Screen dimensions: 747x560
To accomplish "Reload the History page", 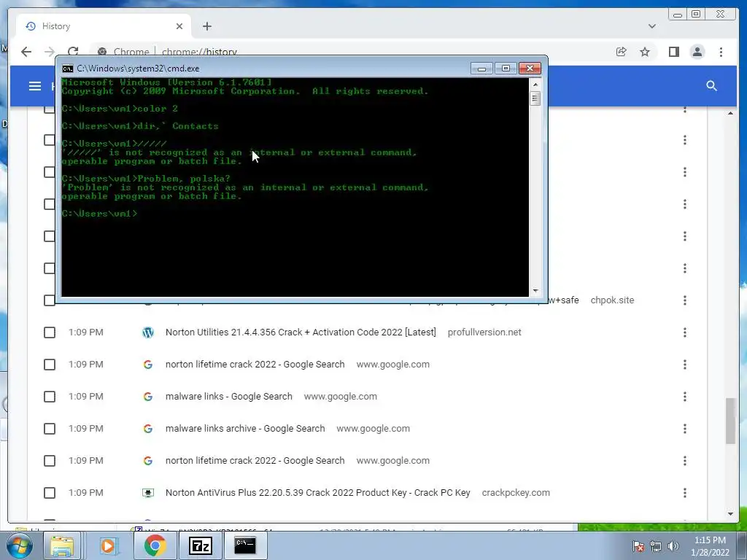I will click(73, 51).
